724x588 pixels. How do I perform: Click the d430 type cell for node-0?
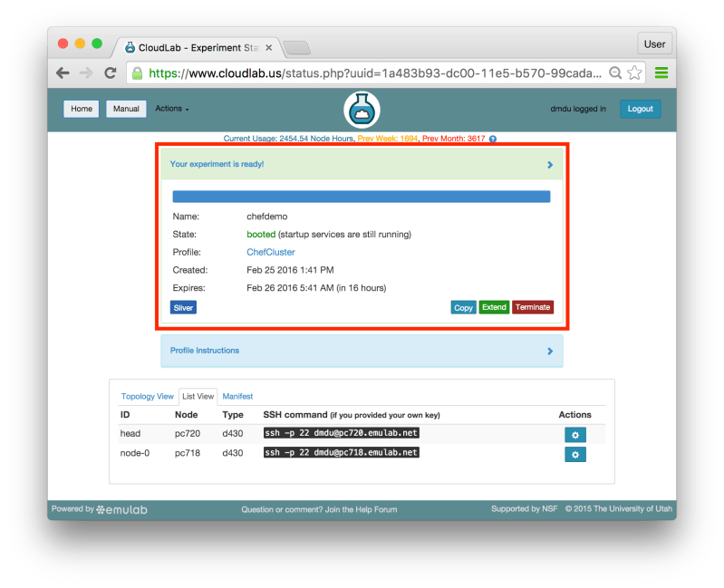[232, 453]
